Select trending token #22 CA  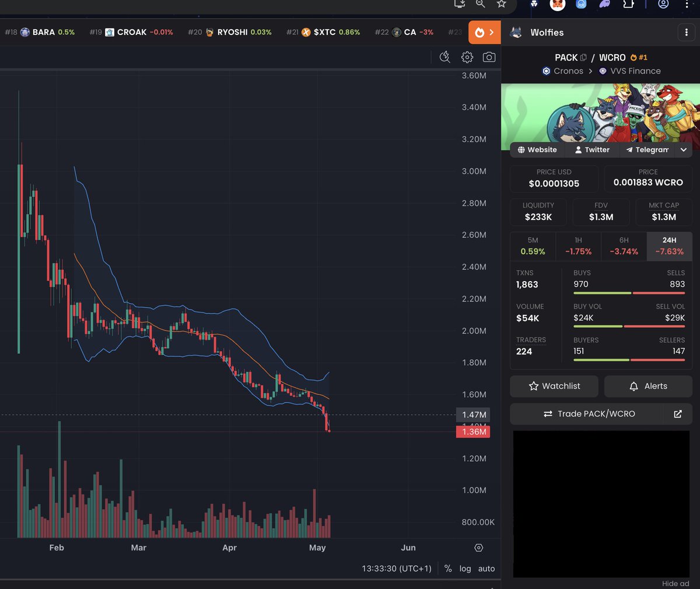click(404, 32)
